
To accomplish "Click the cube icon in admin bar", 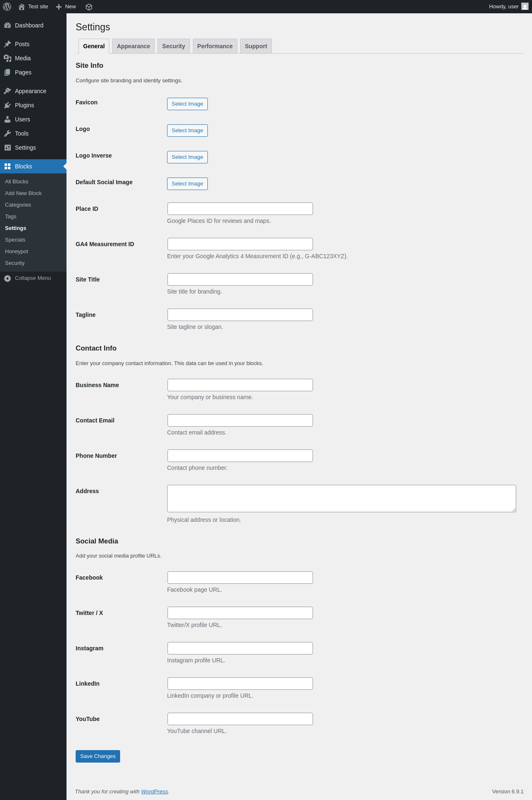I will (89, 7).
